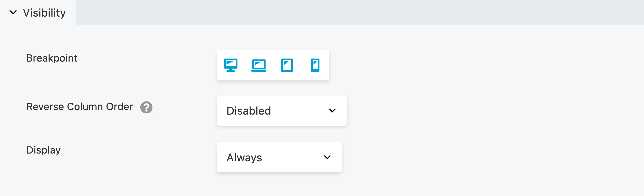Select the phone breakpoint icon
644x196 pixels.
tap(315, 66)
